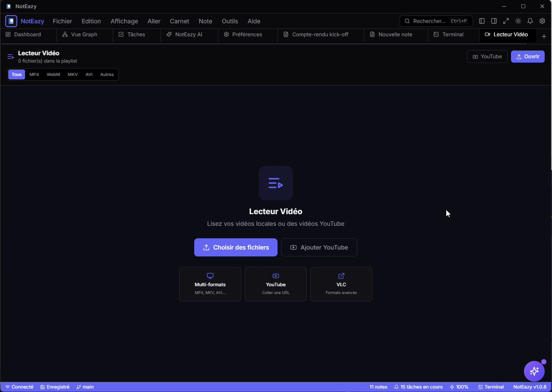552x392 pixels.
Task: Open notifications bell in top bar
Action: (x=530, y=21)
